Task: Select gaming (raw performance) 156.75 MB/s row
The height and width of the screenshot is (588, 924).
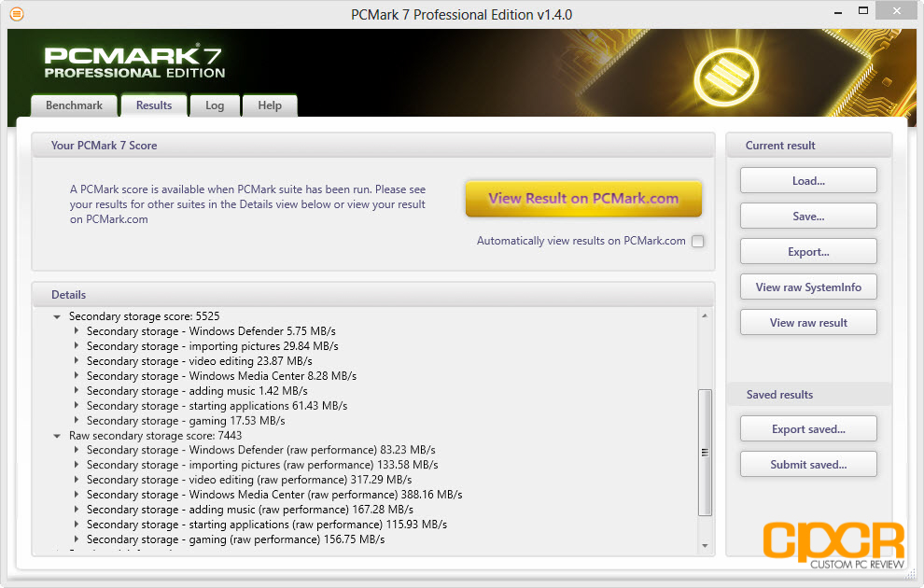Action: point(236,539)
